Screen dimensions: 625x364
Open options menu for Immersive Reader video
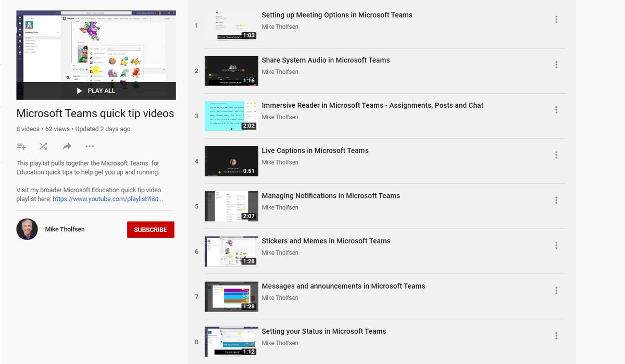[x=556, y=110]
